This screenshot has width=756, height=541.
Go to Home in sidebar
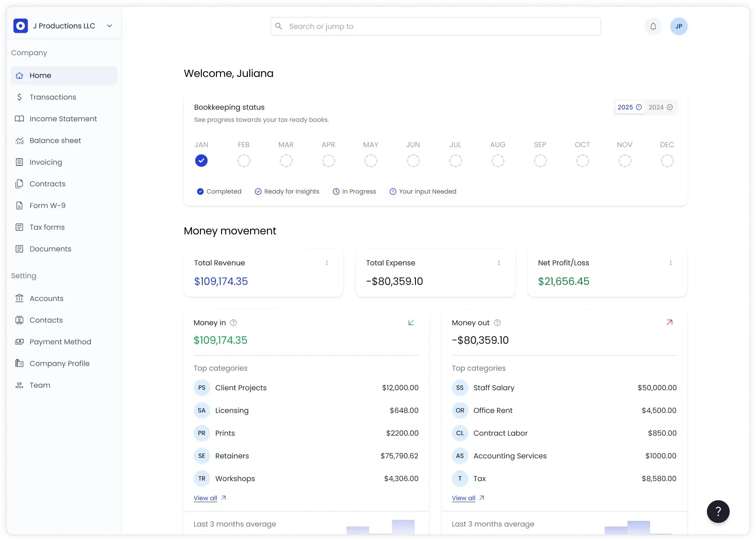(64, 75)
